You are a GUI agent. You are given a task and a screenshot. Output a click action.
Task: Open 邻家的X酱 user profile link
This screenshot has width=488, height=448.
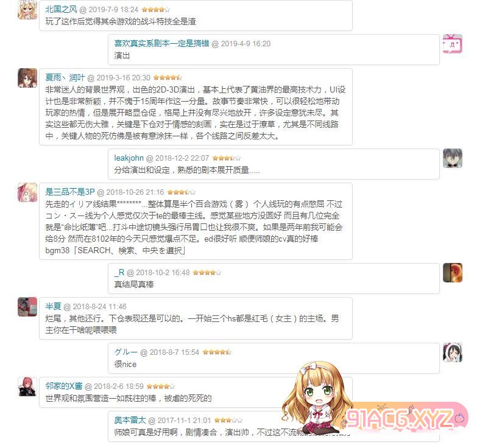coord(64,386)
